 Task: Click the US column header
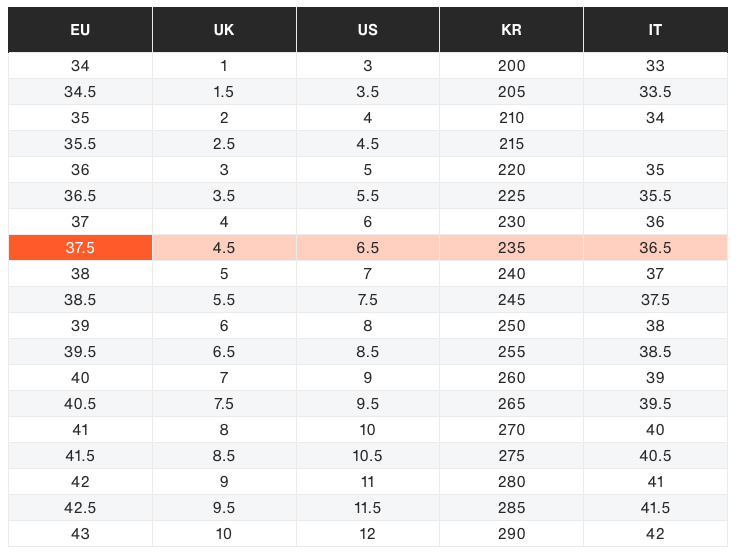pos(368,30)
